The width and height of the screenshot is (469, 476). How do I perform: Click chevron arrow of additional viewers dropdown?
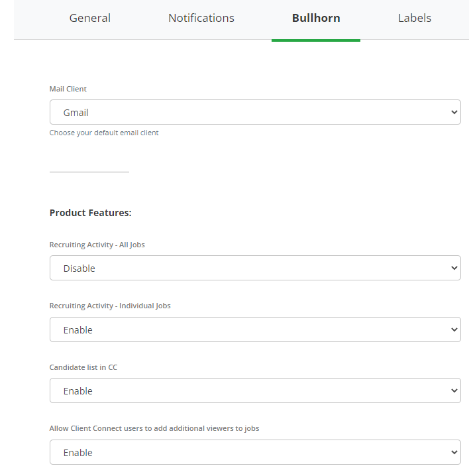(x=454, y=452)
